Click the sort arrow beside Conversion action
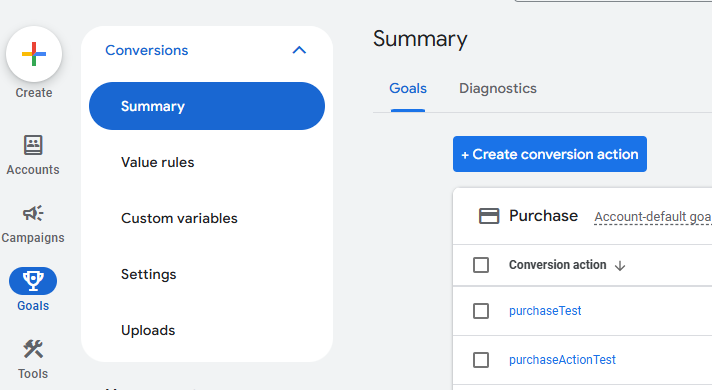 [x=620, y=266]
